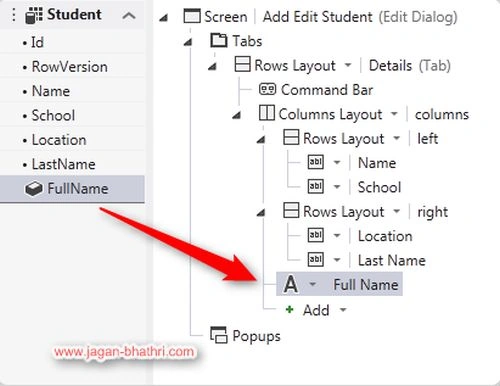
Task: Click the Add button in tree
Action: pyautogui.click(x=316, y=310)
